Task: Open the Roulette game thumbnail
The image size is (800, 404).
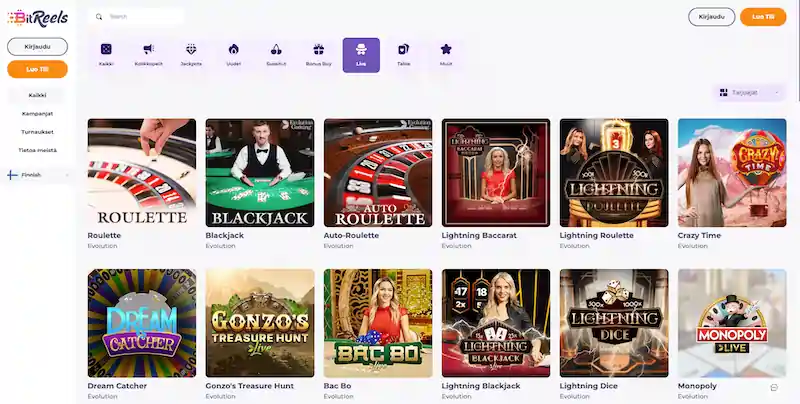Action: pyautogui.click(x=142, y=172)
